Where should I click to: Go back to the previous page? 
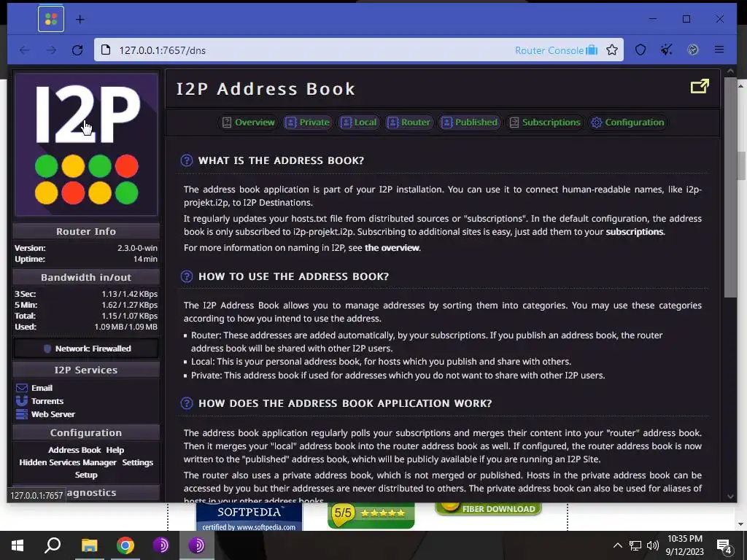pos(24,50)
